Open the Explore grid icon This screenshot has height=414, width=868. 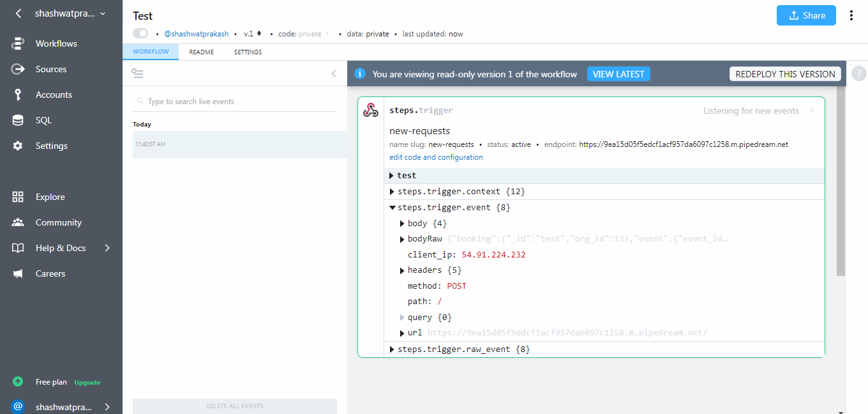18,197
